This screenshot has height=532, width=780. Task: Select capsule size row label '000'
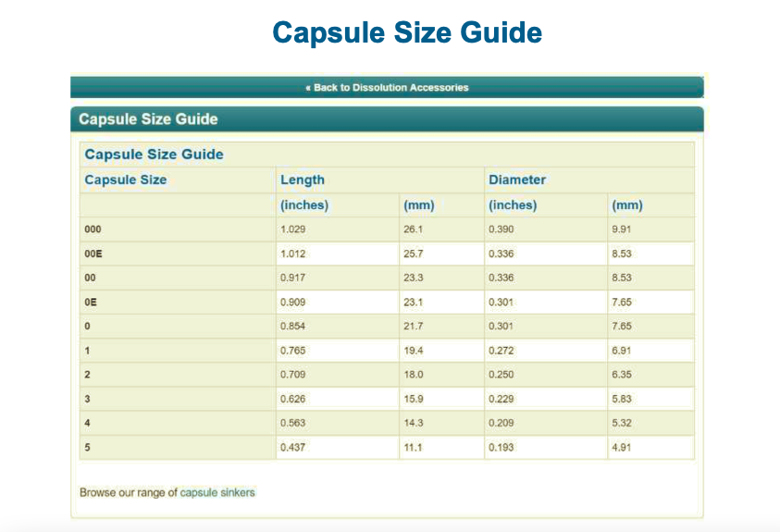[93, 229]
